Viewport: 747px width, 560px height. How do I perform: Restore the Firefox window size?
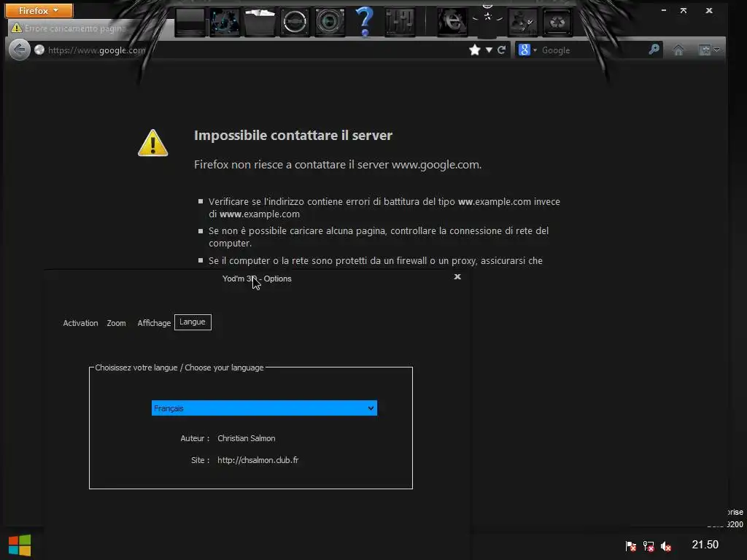tap(684, 10)
